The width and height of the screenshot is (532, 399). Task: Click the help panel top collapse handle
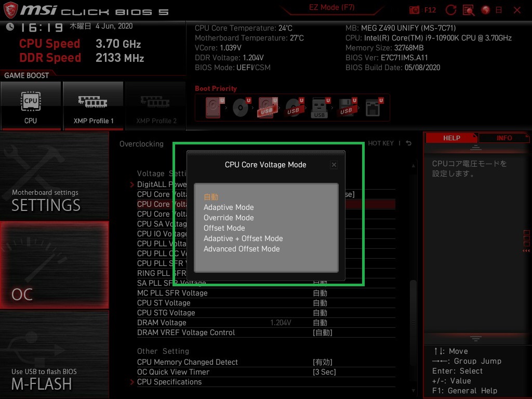[476, 147]
